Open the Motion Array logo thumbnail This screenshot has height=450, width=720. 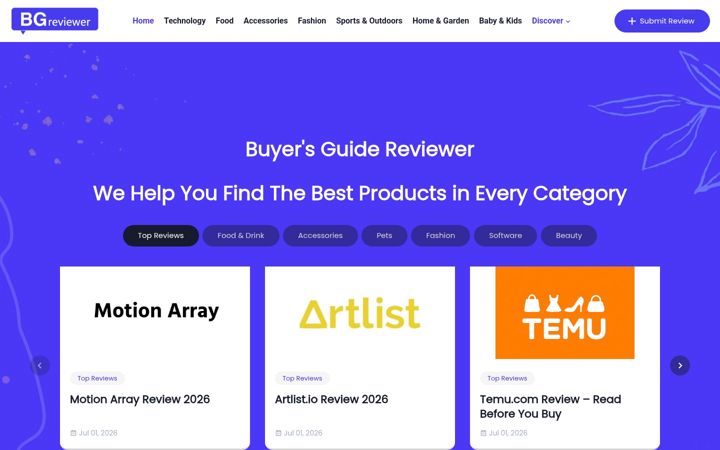click(x=155, y=312)
